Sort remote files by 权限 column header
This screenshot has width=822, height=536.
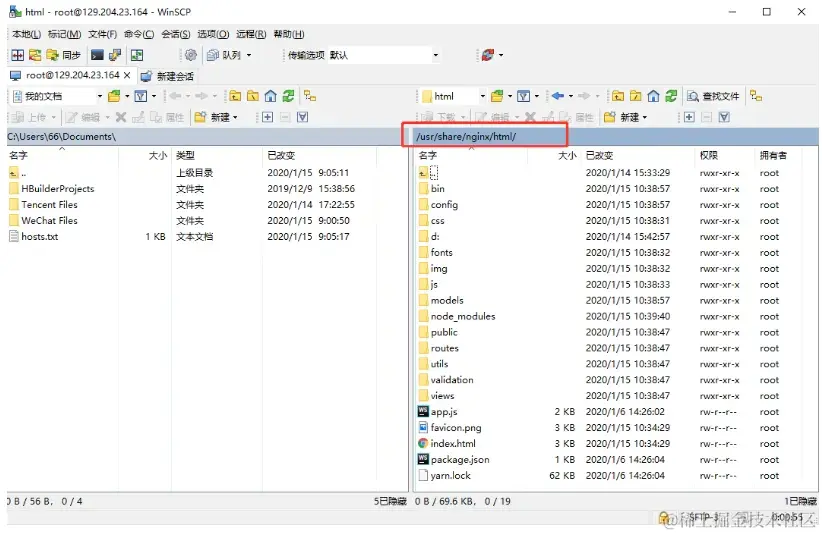(x=726, y=156)
